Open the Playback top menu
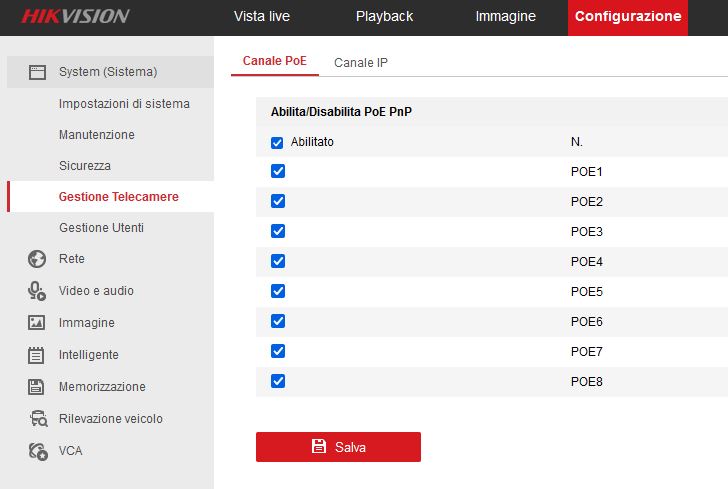This screenshot has height=489, width=728. (384, 16)
